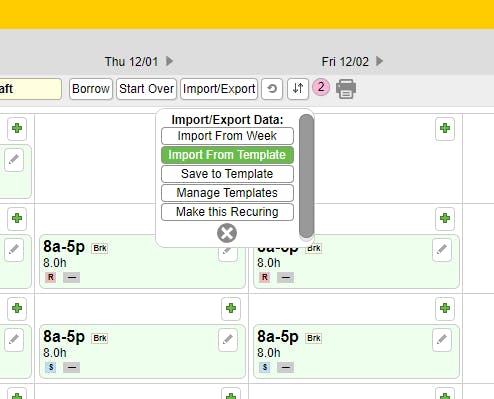Click the gray minus tag beside Friday's $ tag
The image size is (494, 399).
[x=285, y=367]
